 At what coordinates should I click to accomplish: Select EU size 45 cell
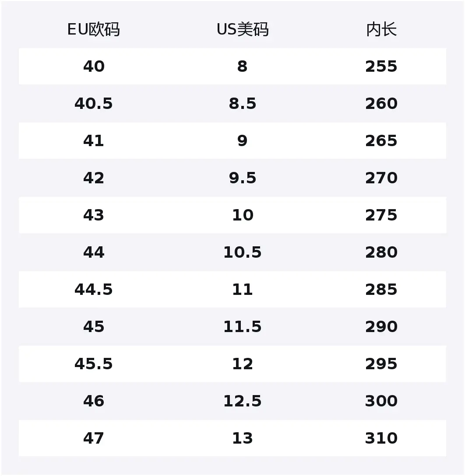[x=94, y=327]
